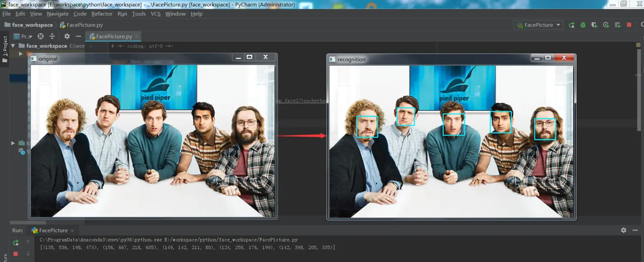
Task: Open the Tools menu
Action: [x=139, y=14]
